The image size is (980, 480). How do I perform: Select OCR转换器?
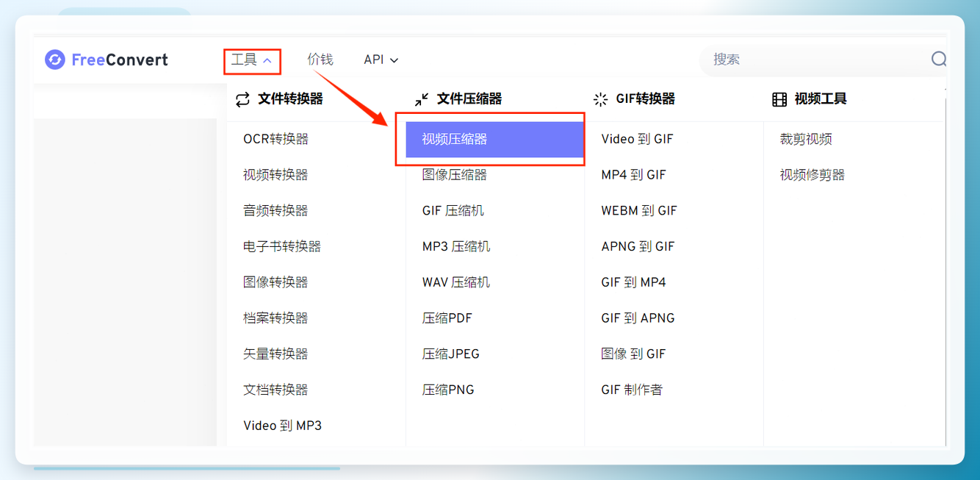click(276, 139)
